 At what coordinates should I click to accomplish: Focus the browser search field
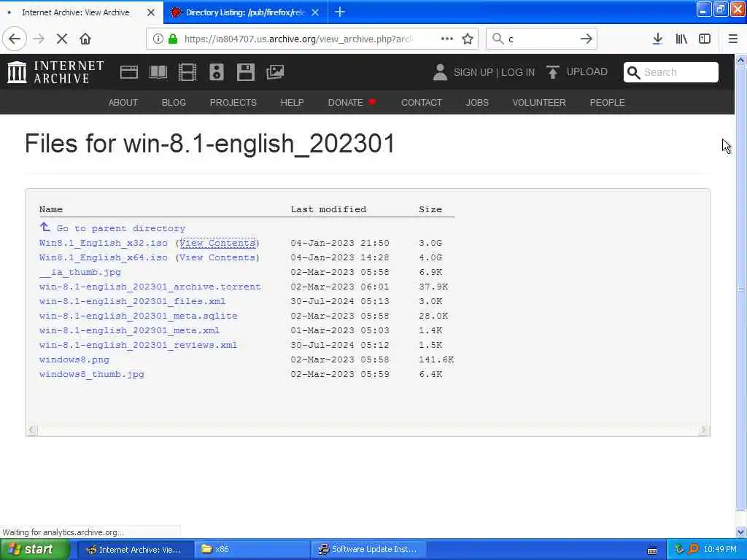[542, 39]
